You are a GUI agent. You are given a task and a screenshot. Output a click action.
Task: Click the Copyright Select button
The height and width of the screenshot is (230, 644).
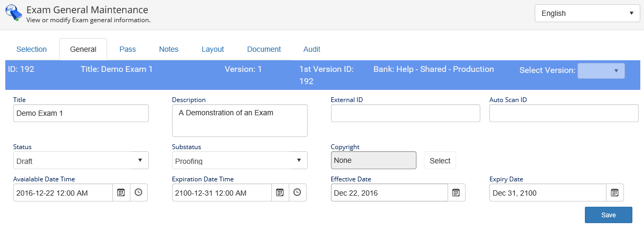click(440, 161)
